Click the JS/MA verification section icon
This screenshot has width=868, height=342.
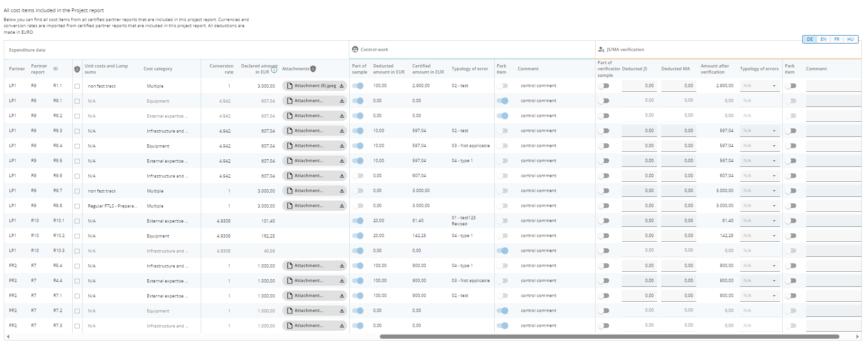pos(601,49)
